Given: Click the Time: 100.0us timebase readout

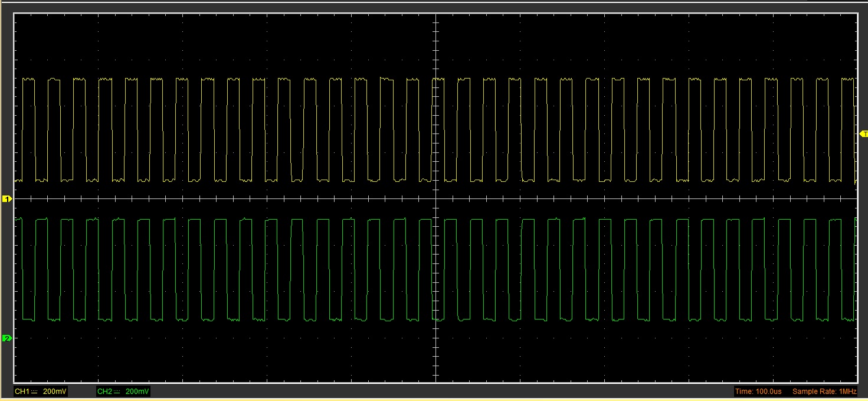Looking at the screenshot, I should pyautogui.click(x=758, y=392).
